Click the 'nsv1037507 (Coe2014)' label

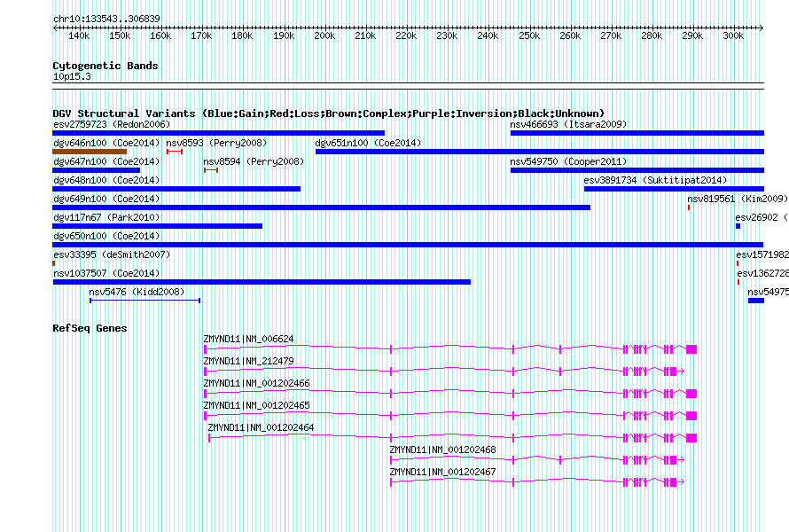click(106, 273)
